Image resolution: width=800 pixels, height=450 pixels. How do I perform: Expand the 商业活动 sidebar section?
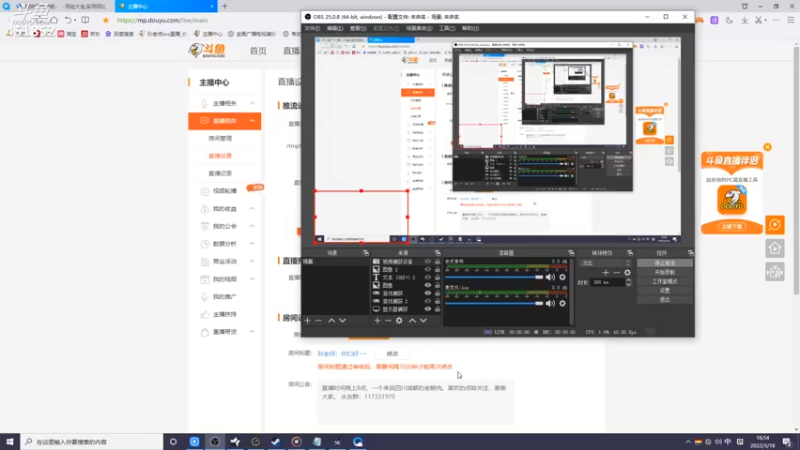pos(252,261)
